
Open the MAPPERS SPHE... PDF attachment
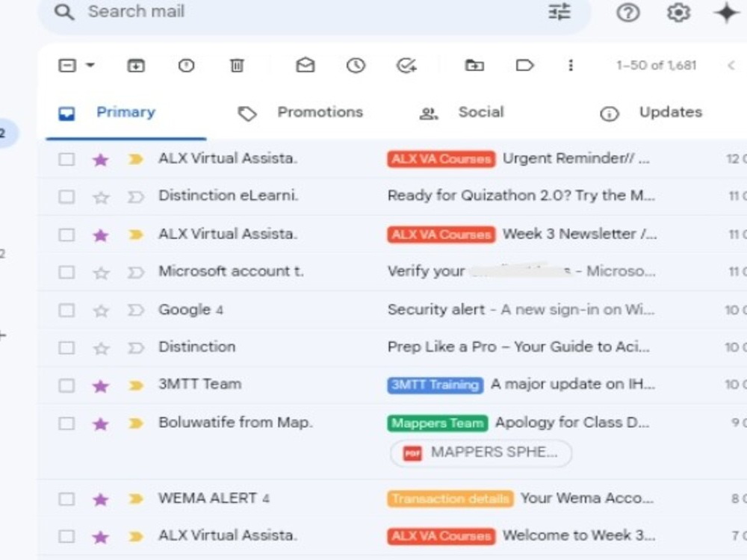point(480,452)
